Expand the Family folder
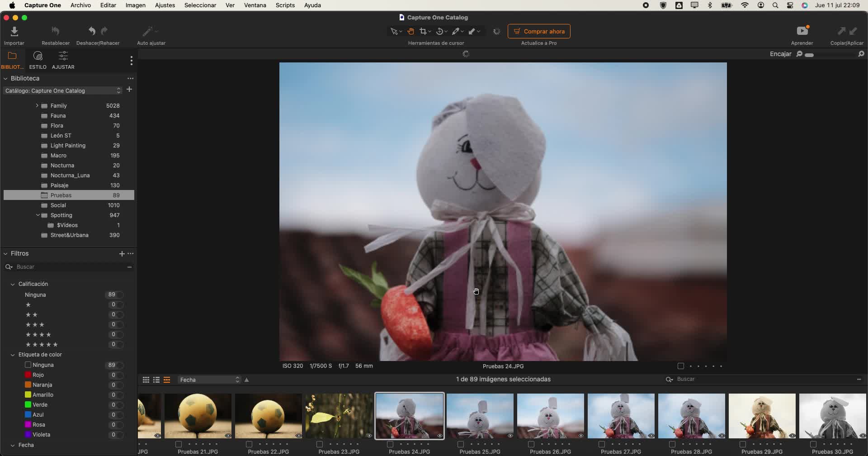 [37, 106]
